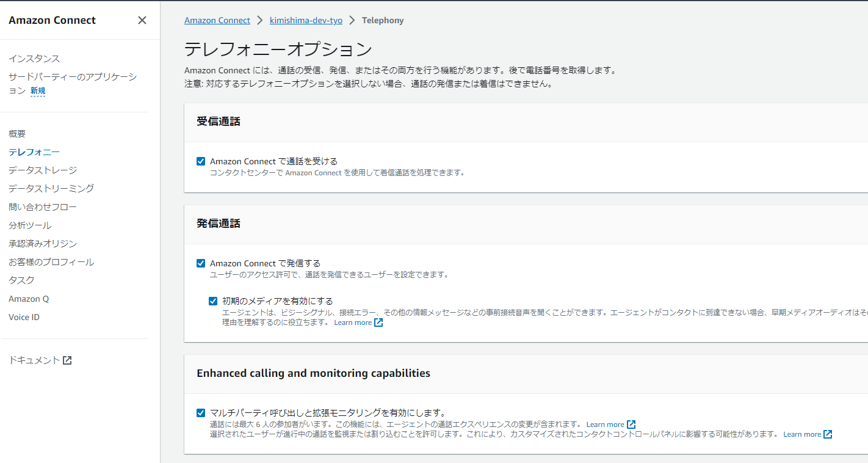
Task: Click Learn more after 通話エクスペリエンスの変更
Action: point(606,425)
